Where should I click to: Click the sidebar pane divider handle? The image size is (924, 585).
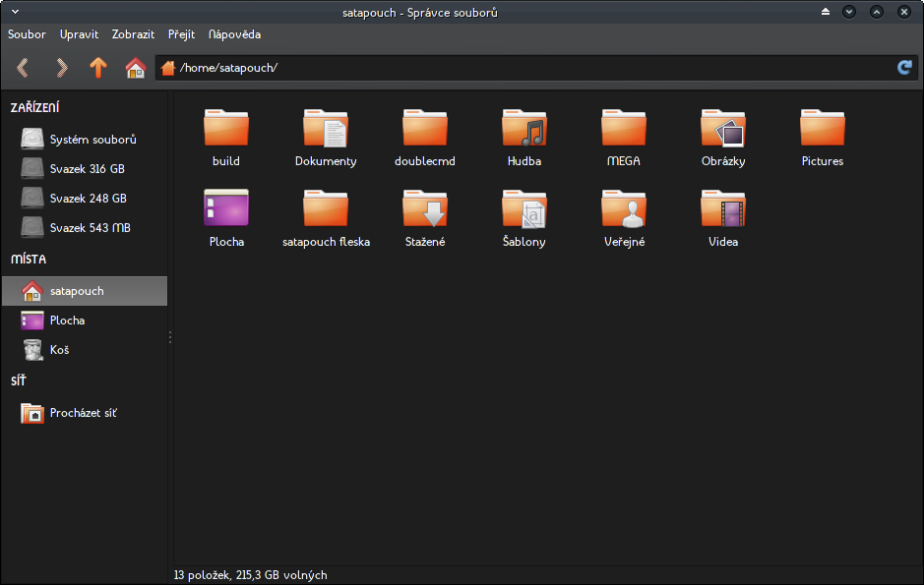[x=170, y=336]
